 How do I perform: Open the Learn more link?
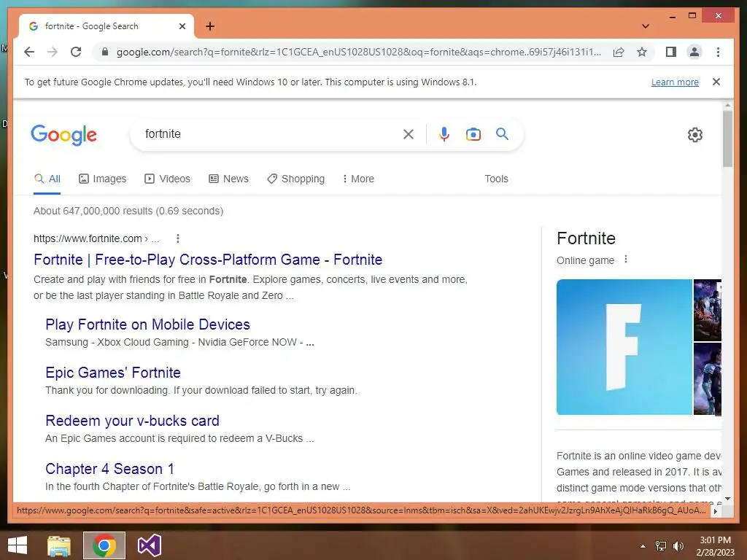[675, 82]
